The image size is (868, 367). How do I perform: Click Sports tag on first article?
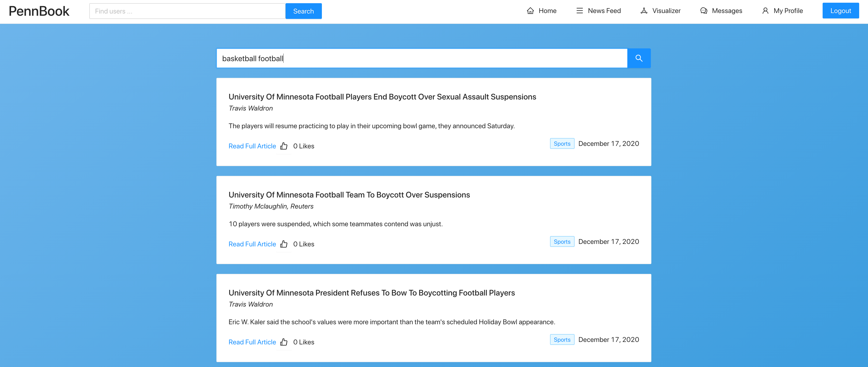click(562, 144)
